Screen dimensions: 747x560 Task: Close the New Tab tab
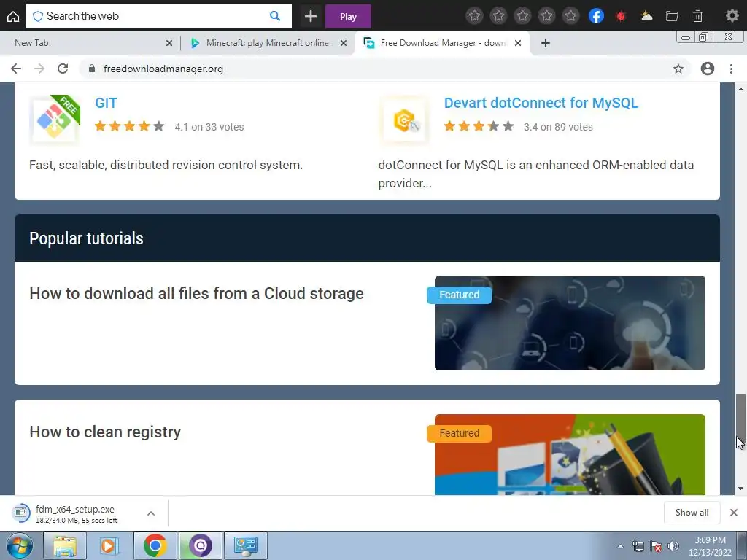point(169,43)
